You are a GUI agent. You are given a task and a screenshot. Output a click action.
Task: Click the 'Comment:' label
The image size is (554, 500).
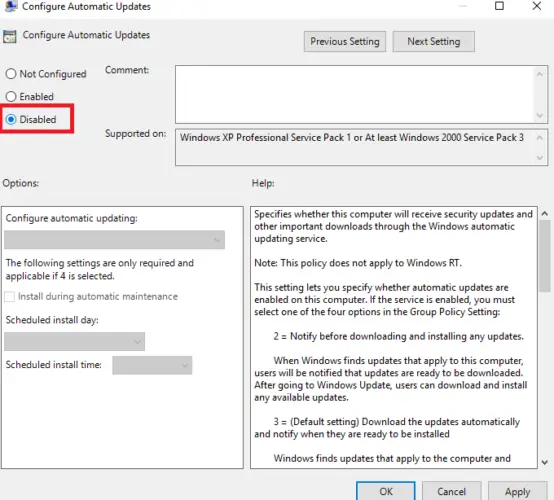(127, 70)
